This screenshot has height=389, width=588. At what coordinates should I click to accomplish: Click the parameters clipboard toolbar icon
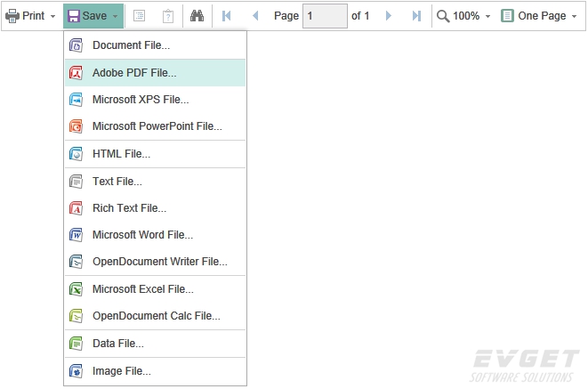coord(168,16)
